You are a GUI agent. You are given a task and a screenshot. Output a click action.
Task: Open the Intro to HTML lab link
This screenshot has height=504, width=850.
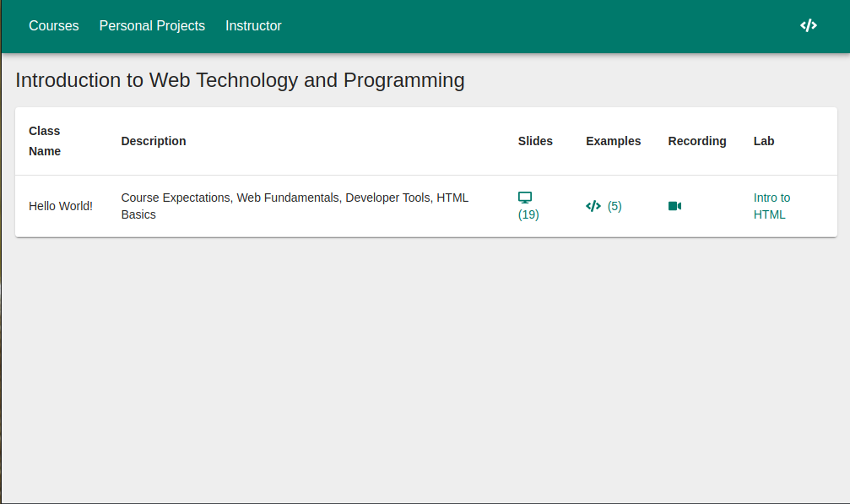click(771, 206)
